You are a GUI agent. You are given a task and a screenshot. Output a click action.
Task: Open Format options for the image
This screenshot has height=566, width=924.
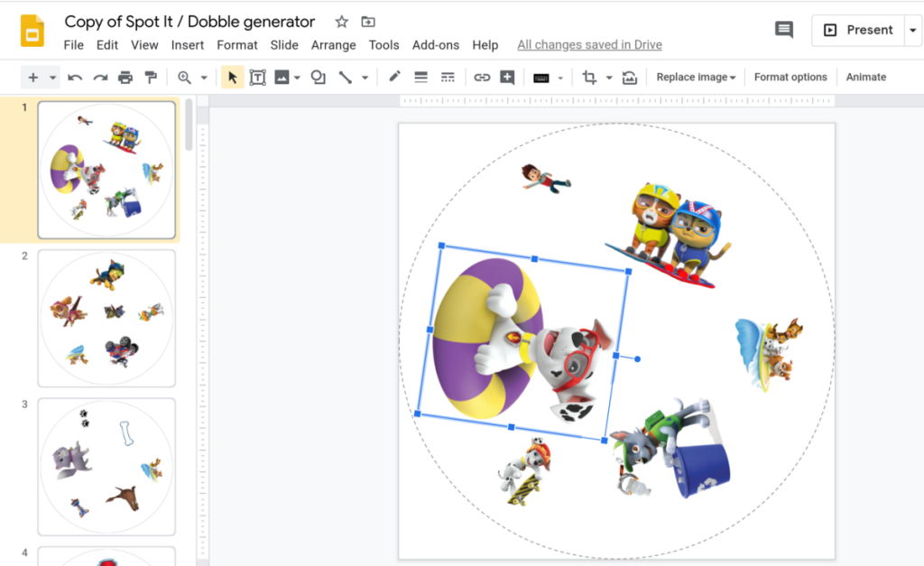point(790,77)
